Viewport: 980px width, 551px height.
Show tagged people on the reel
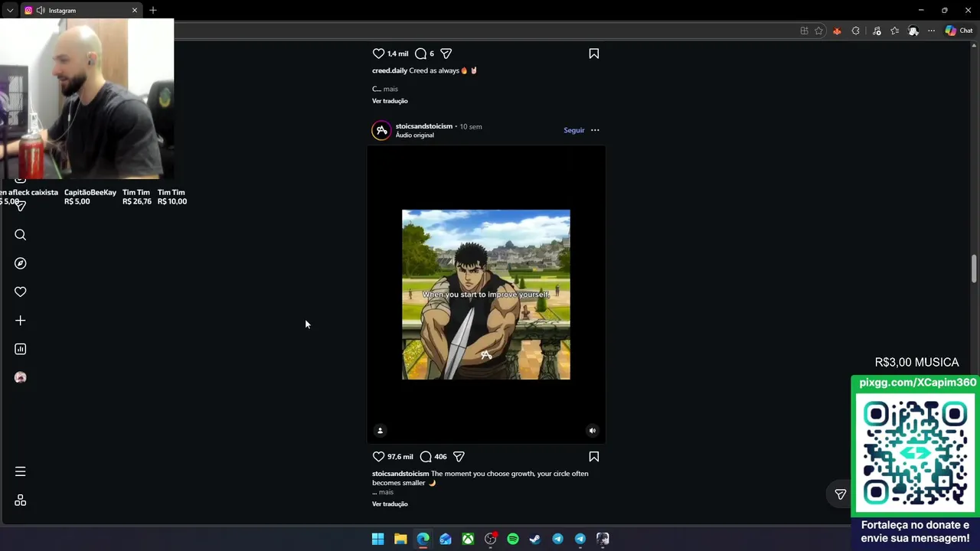point(380,431)
